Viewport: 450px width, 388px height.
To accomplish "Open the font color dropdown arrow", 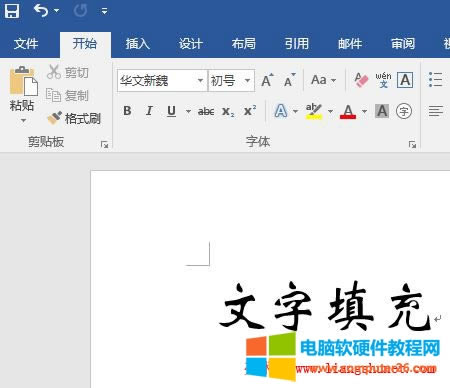I will click(365, 111).
